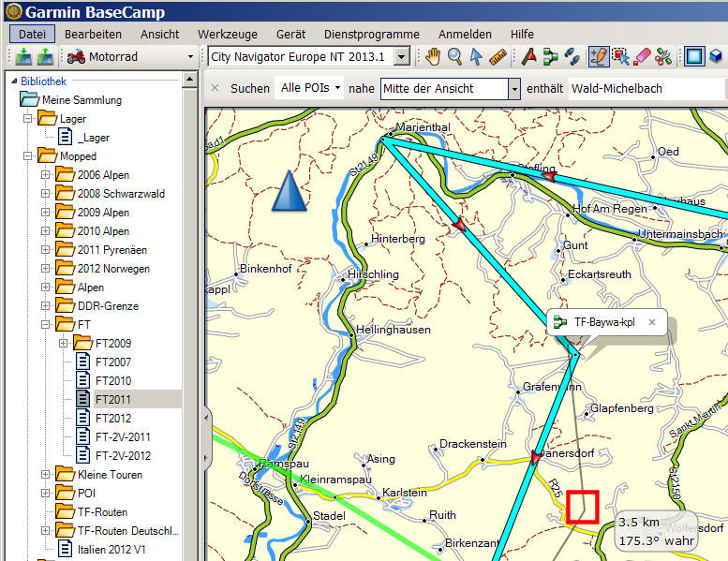Select the FT2012 list in library

112,419
